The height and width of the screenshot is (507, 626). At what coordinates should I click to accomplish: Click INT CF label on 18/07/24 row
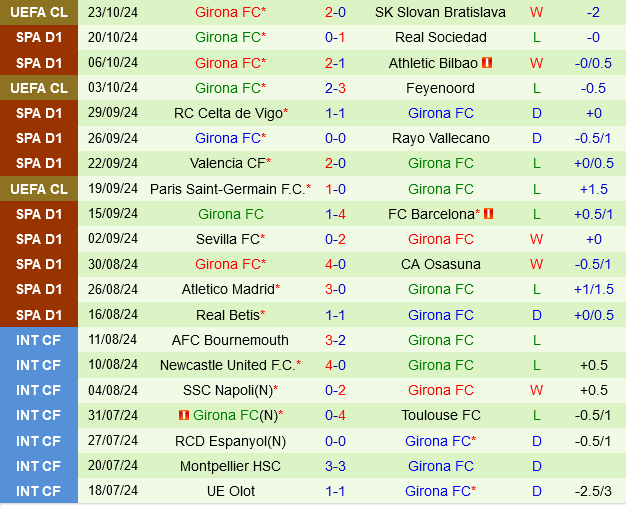pos(39,491)
